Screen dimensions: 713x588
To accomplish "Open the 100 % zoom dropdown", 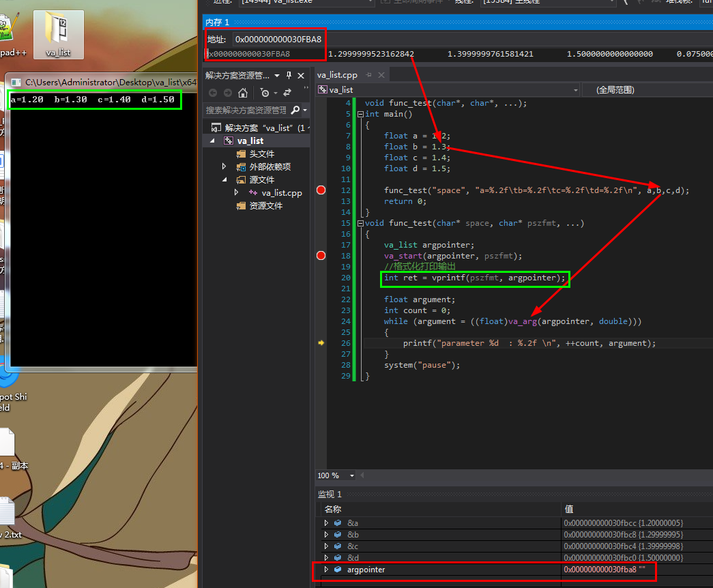I will pyautogui.click(x=351, y=475).
